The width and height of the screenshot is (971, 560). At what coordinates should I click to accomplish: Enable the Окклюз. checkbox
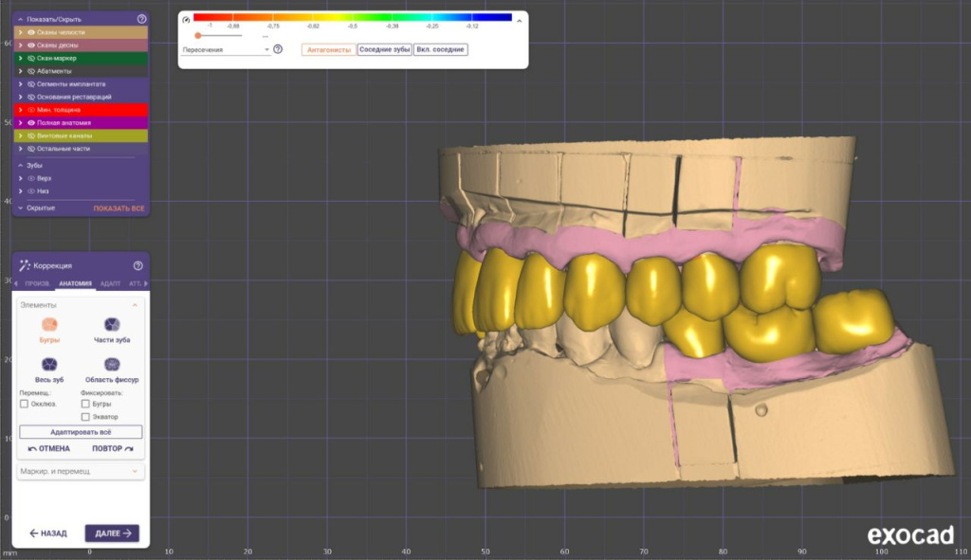[24, 404]
